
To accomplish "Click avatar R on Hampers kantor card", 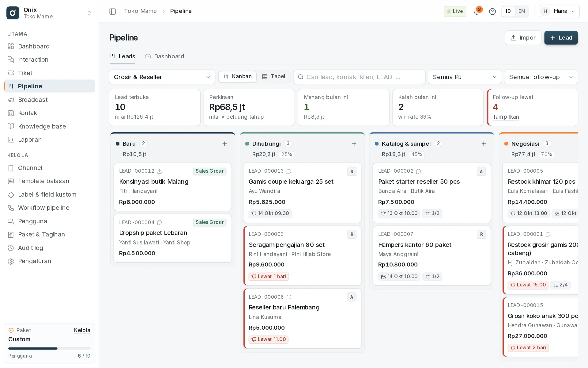I will coord(481,234).
